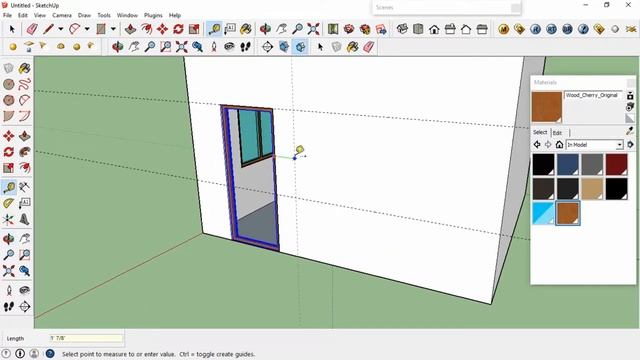Select the navy blue material swatch
640x360 pixels.
point(568,165)
